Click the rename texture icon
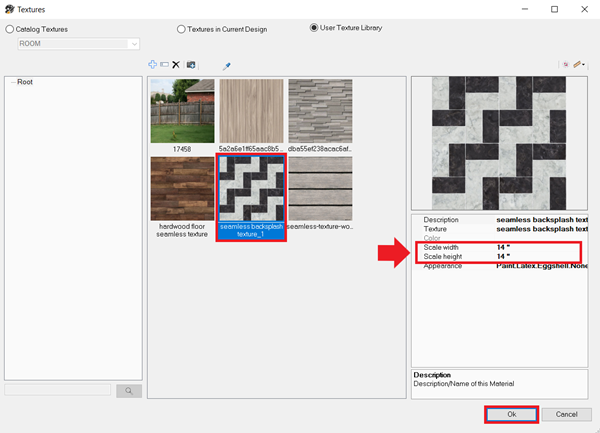This screenshot has height=433, width=600. coord(165,65)
